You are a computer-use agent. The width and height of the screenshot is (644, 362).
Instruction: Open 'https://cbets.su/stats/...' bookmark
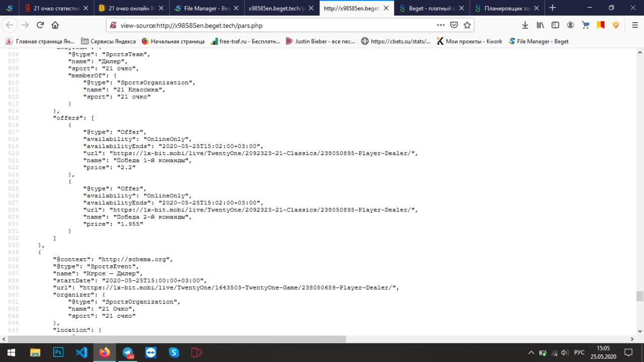396,41
